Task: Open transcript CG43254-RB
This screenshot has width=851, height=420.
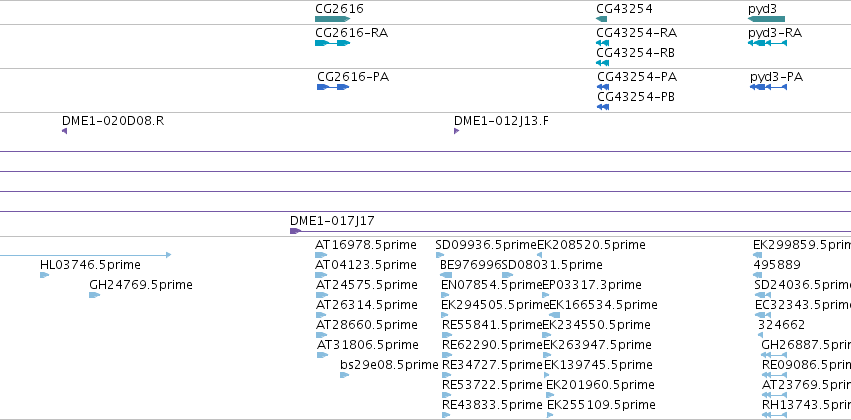Action: pos(635,53)
